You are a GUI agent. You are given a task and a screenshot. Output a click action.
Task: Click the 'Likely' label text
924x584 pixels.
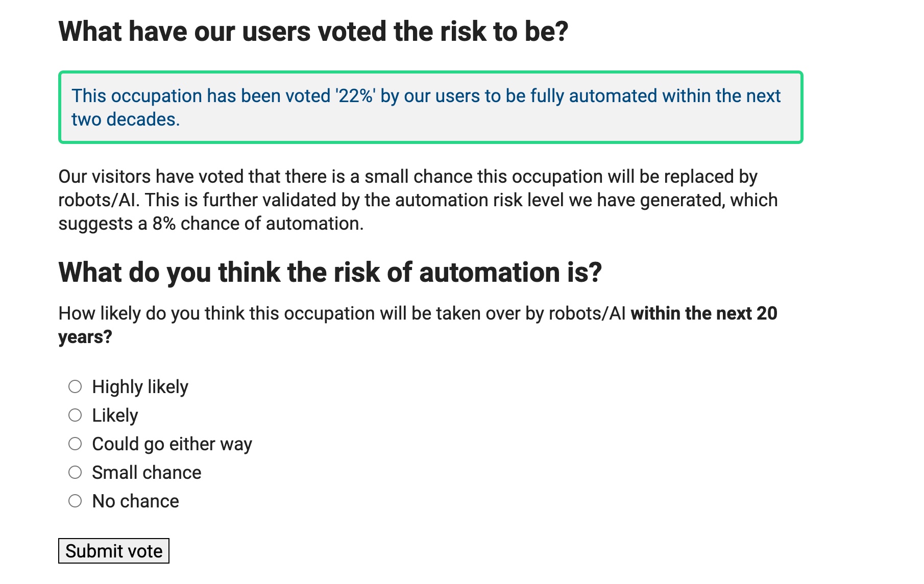tap(115, 416)
